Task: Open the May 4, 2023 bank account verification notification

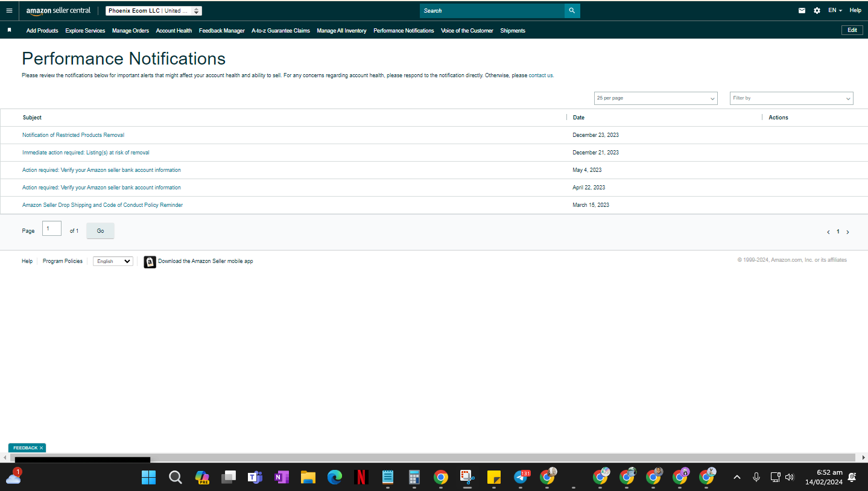Action: pos(101,170)
